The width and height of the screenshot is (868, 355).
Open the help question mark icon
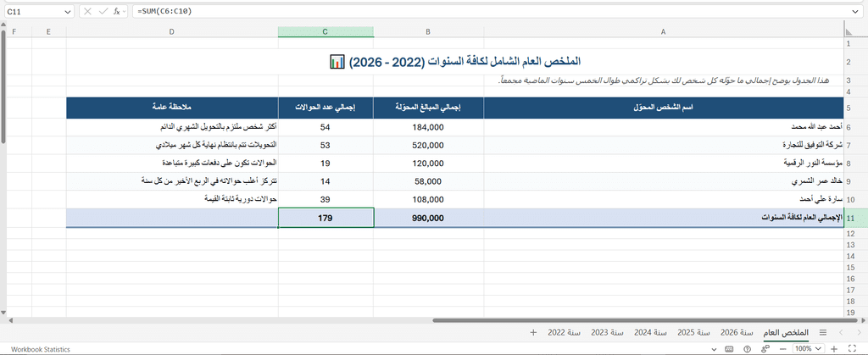(x=748, y=349)
